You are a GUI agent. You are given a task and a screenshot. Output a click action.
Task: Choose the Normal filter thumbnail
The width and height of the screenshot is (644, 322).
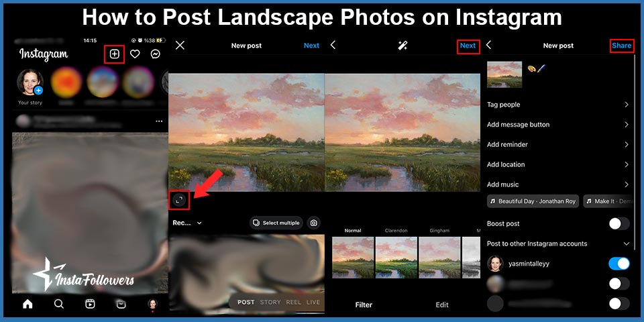353,258
